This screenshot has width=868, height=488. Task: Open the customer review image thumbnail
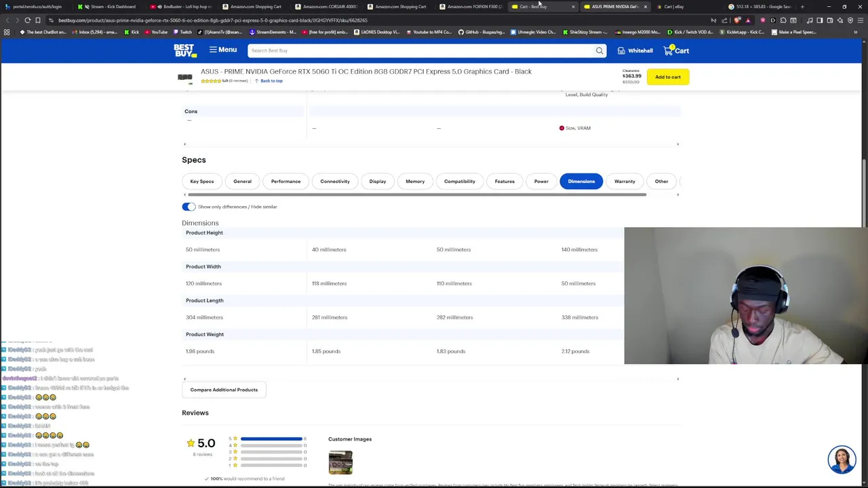pyautogui.click(x=340, y=463)
